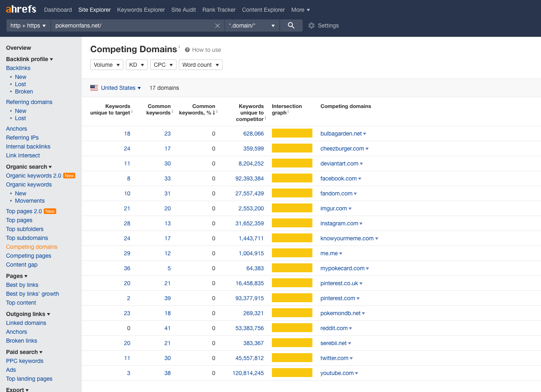Click the yellow intersection bar for reddit.com
This screenshot has height=392, width=541.
pos(292,328)
